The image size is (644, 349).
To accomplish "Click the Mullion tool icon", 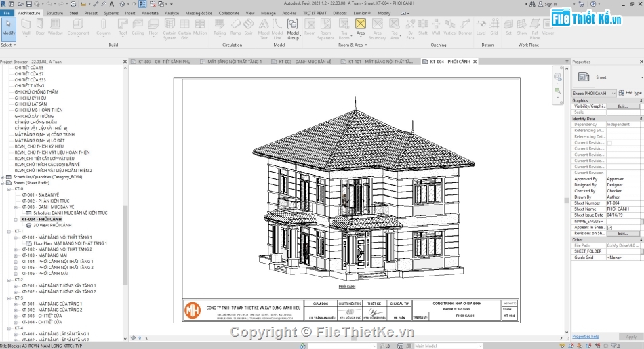I will click(x=200, y=28).
